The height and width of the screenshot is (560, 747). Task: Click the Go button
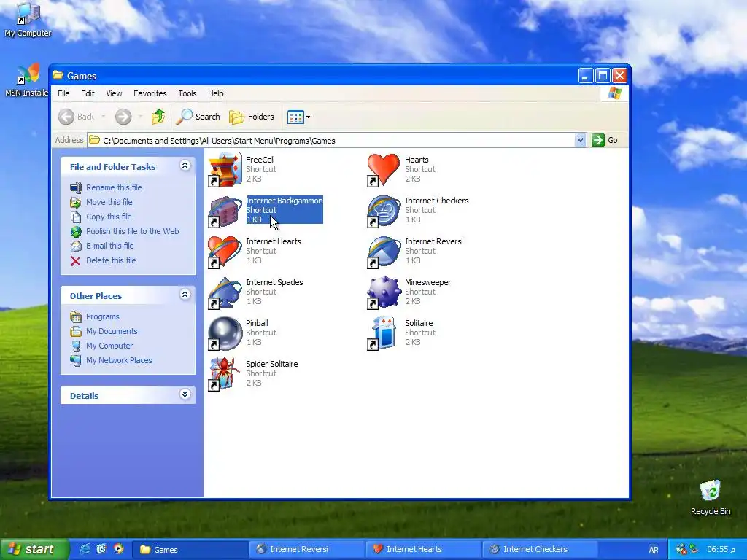(x=605, y=140)
